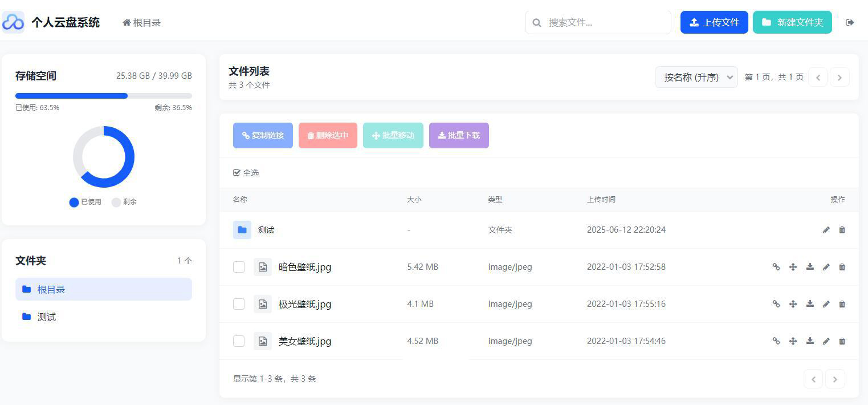868x405 pixels.
Task: Click the move icon for 暗色壁纸.jpg
Action: tap(793, 266)
